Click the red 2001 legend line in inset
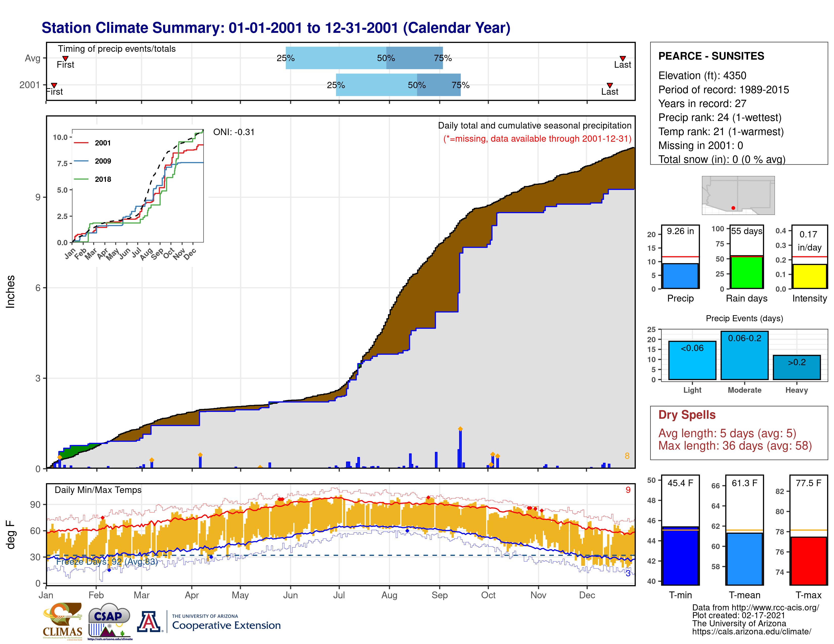Screen dimensions: 834x644 coord(81,143)
